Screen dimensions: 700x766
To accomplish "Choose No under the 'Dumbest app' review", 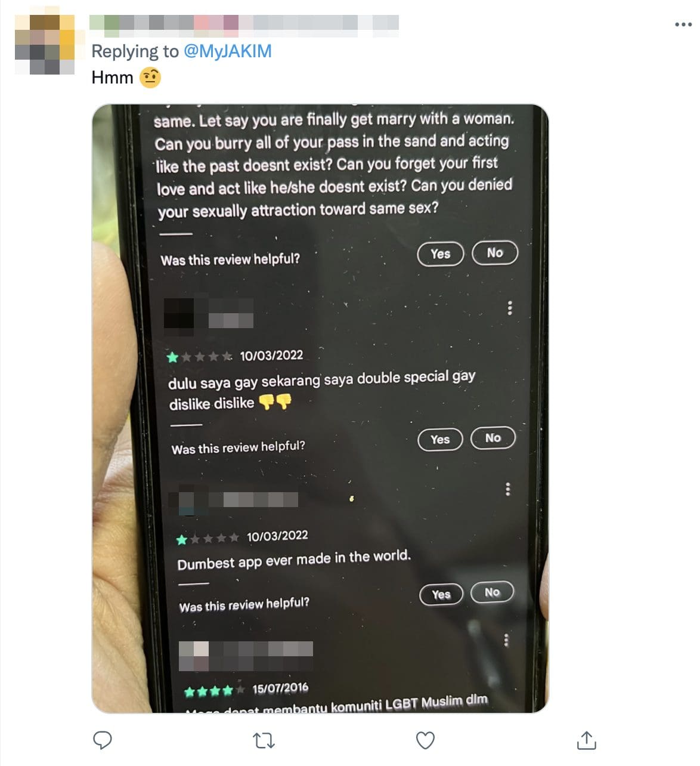I will tap(492, 592).
